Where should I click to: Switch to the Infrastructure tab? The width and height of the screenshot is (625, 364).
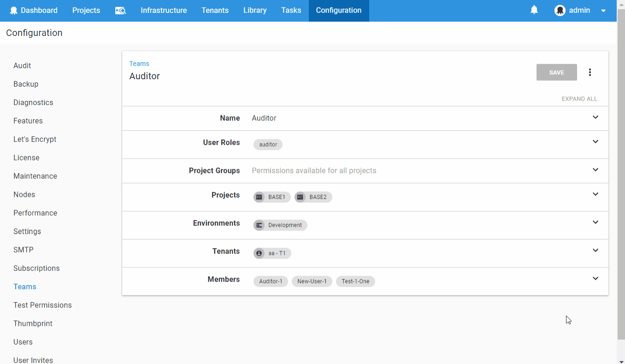[164, 10]
